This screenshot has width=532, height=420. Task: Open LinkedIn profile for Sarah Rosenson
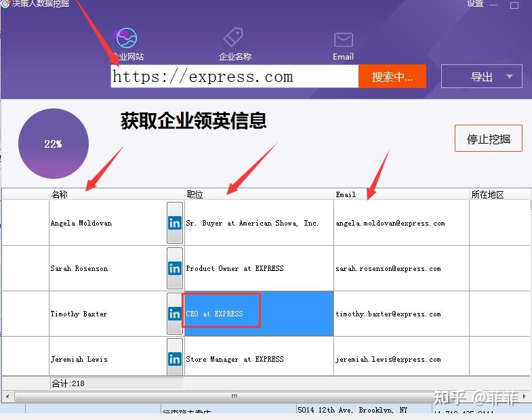point(175,268)
